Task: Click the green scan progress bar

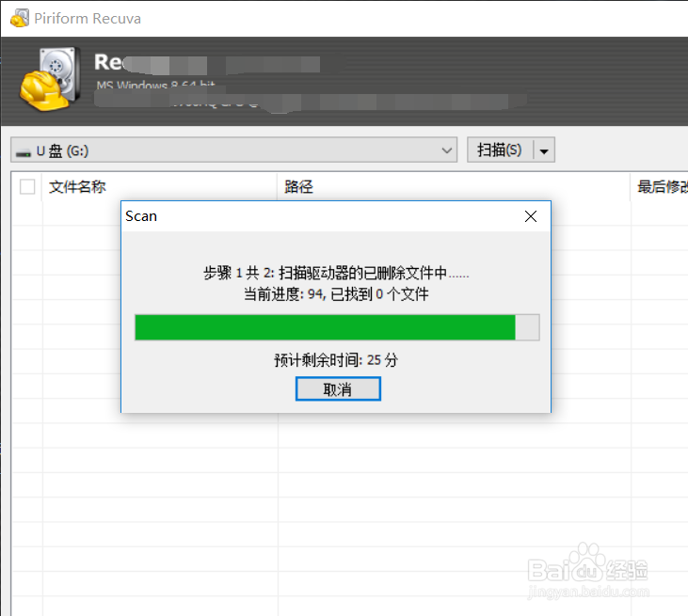Action: click(337, 327)
